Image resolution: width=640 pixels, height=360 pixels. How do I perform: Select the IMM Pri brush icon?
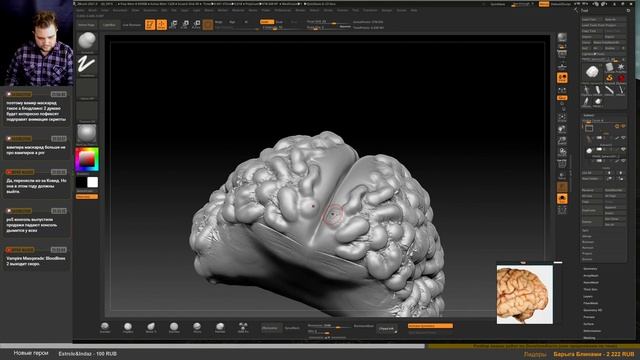243,327
